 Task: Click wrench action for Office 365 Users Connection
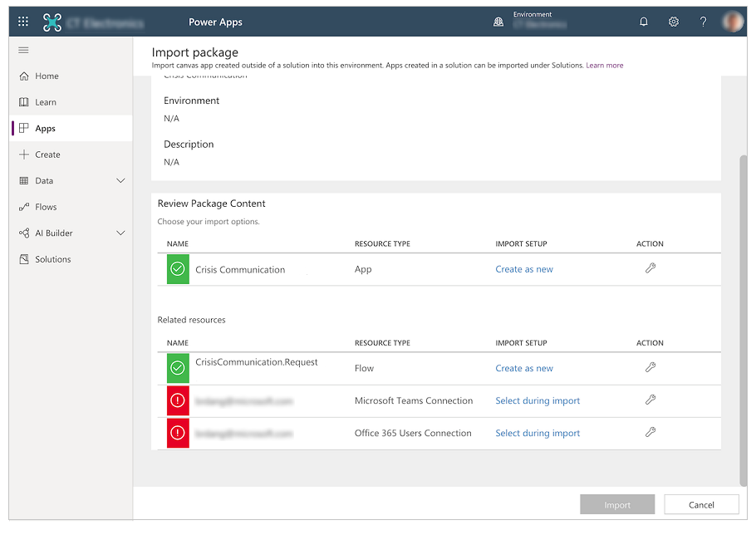[x=650, y=432]
